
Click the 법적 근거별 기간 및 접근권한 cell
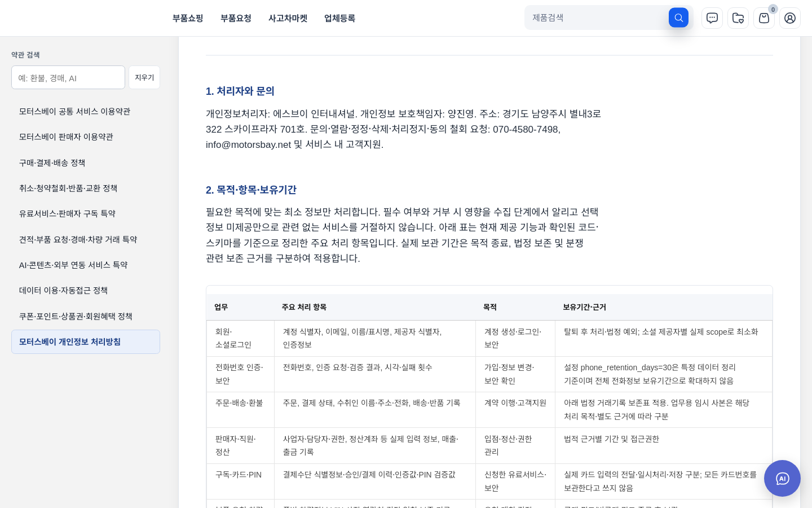664,445
